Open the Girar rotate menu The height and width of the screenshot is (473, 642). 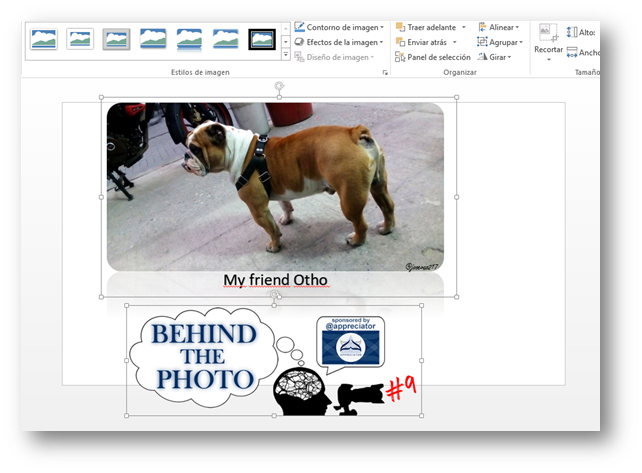[x=497, y=57]
